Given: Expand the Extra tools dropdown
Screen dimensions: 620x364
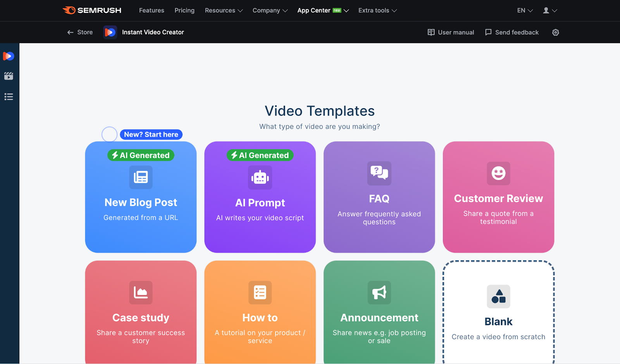Looking at the screenshot, I should coord(377,10).
